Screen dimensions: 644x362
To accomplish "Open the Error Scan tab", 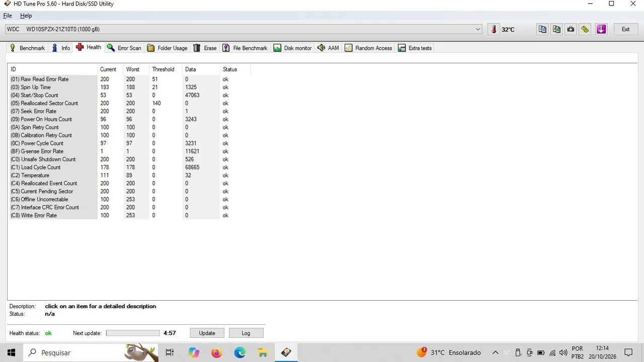I will tap(124, 48).
